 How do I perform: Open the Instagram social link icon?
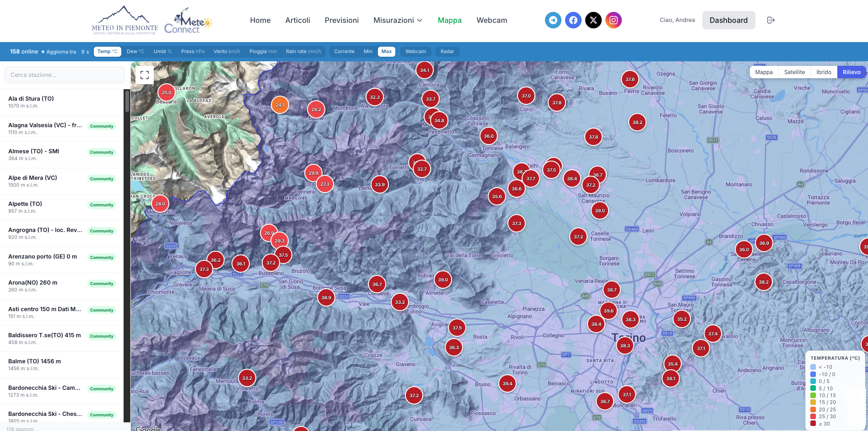[614, 20]
